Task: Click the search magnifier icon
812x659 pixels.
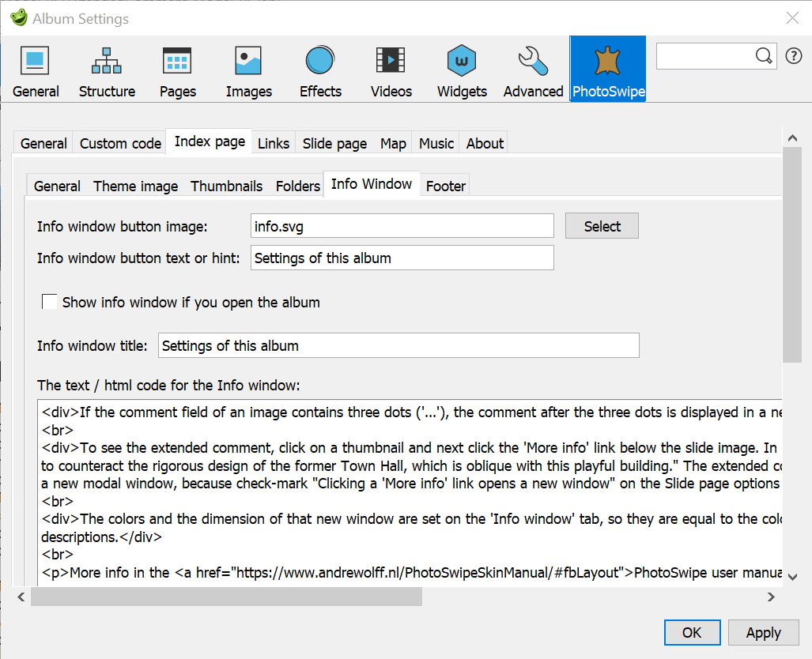Action: pos(763,56)
